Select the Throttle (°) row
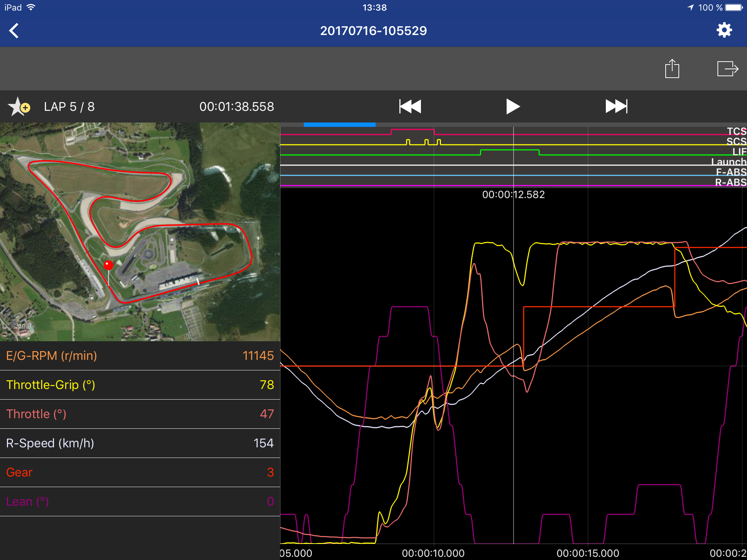Image resolution: width=747 pixels, height=560 pixels. [x=140, y=414]
